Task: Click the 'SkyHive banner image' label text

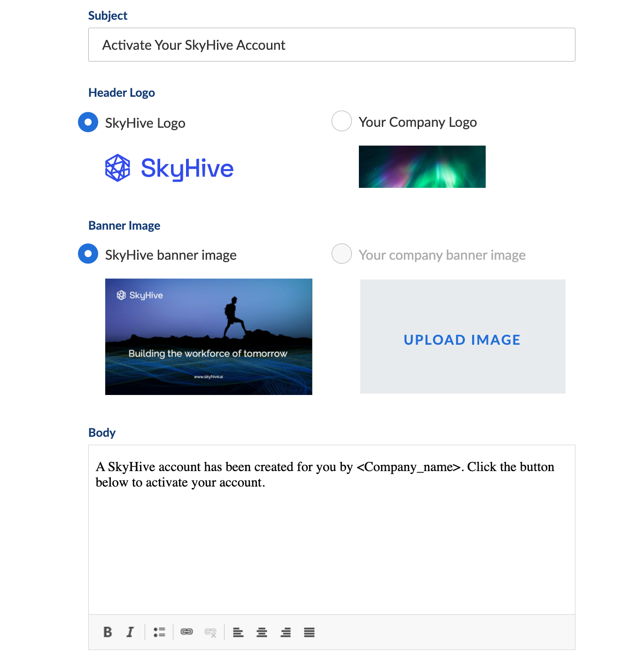Action: click(x=171, y=255)
